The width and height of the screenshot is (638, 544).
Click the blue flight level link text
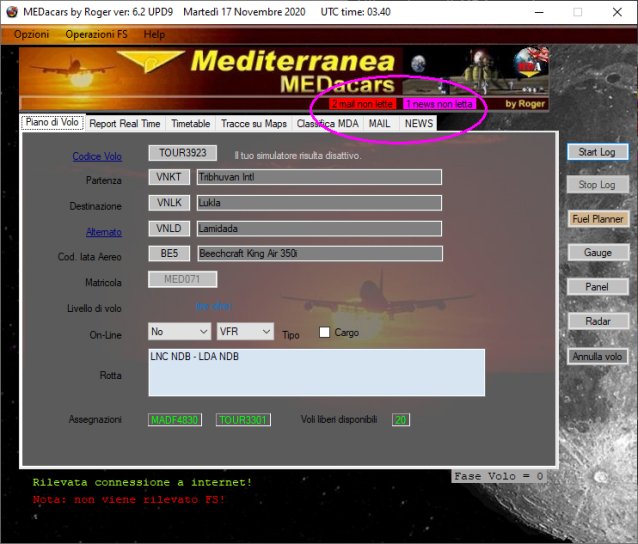point(214,306)
